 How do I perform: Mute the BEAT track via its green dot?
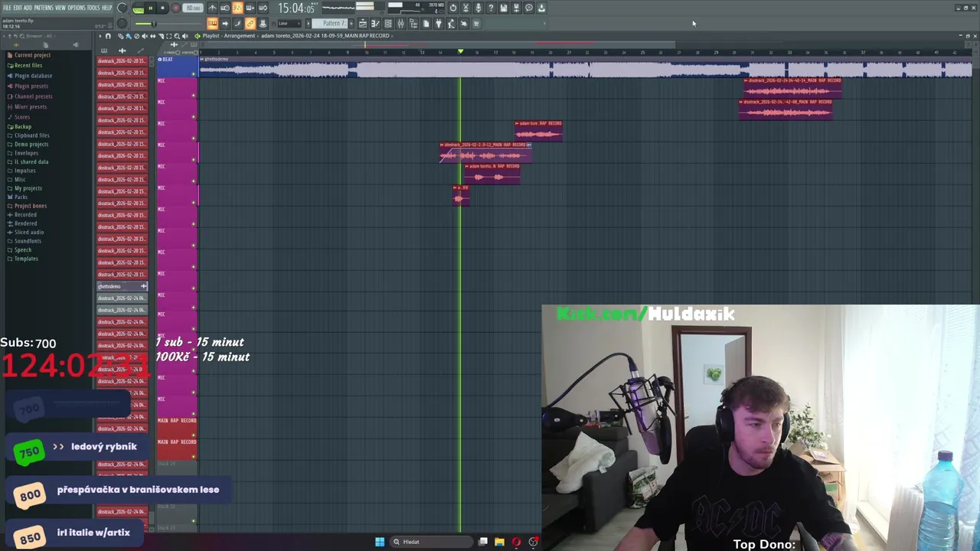point(194,73)
